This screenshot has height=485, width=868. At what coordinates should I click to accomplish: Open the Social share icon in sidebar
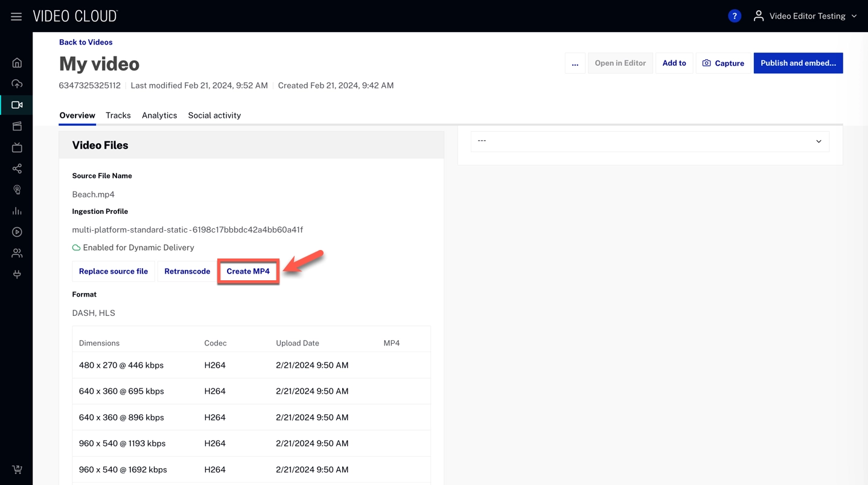coord(17,169)
